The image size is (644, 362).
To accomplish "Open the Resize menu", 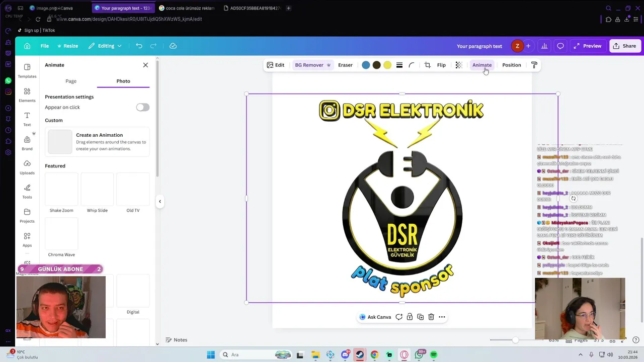I will 67,46.
